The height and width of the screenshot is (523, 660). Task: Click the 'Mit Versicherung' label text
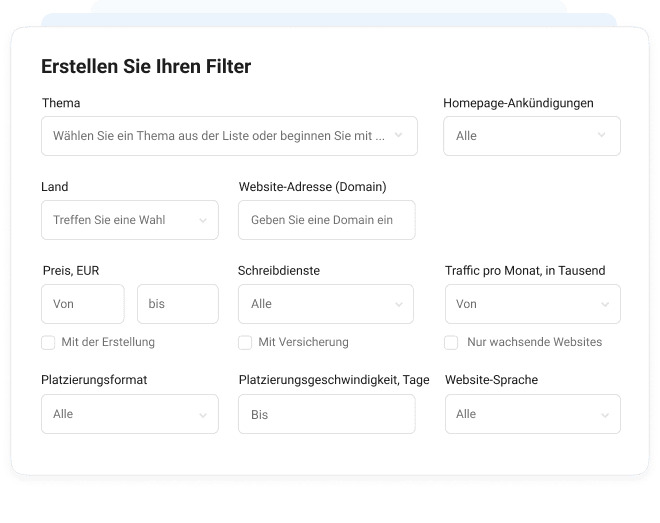[x=303, y=342]
